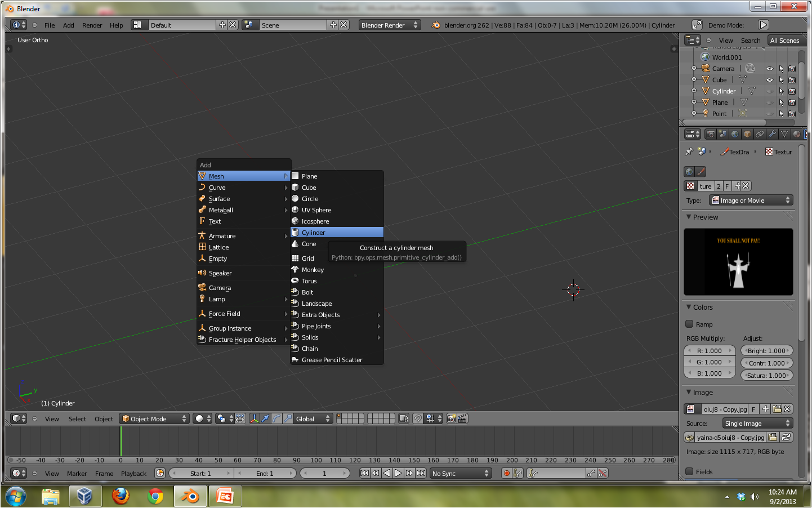Open the Render properties tab camera icon
The height and width of the screenshot is (508, 812).
[710, 134]
